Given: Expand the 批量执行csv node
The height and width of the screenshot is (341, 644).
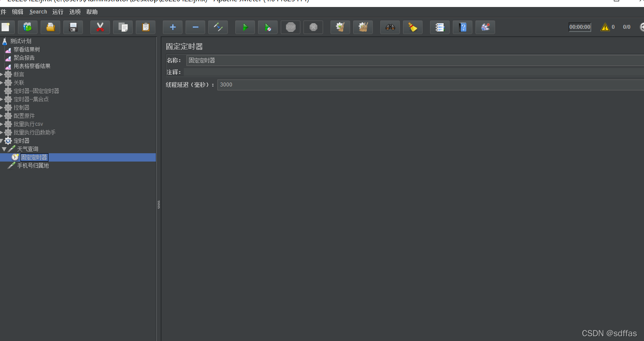Looking at the screenshot, I should [x=2, y=124].
